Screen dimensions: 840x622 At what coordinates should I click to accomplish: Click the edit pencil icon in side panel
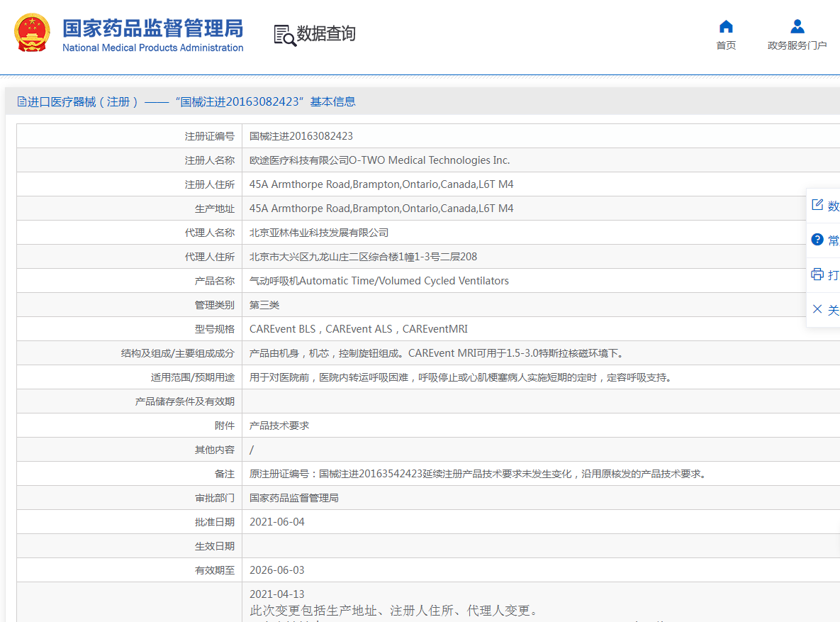(817, 205)
